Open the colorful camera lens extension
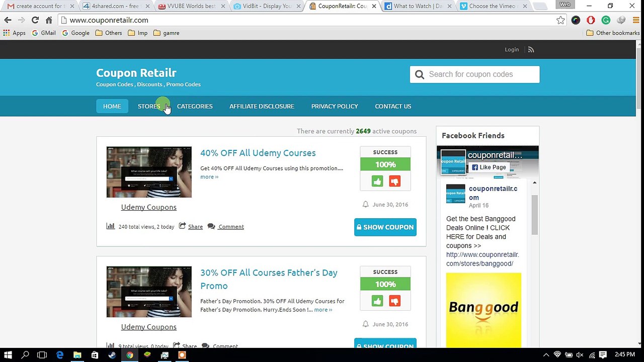The image size is (644, 362). pos(576,20)
